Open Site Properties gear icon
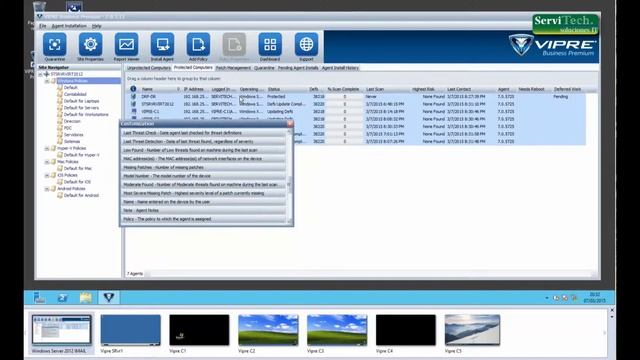This screenshot has width=640, height=360. pyautogui.click(x=90, y=44)
